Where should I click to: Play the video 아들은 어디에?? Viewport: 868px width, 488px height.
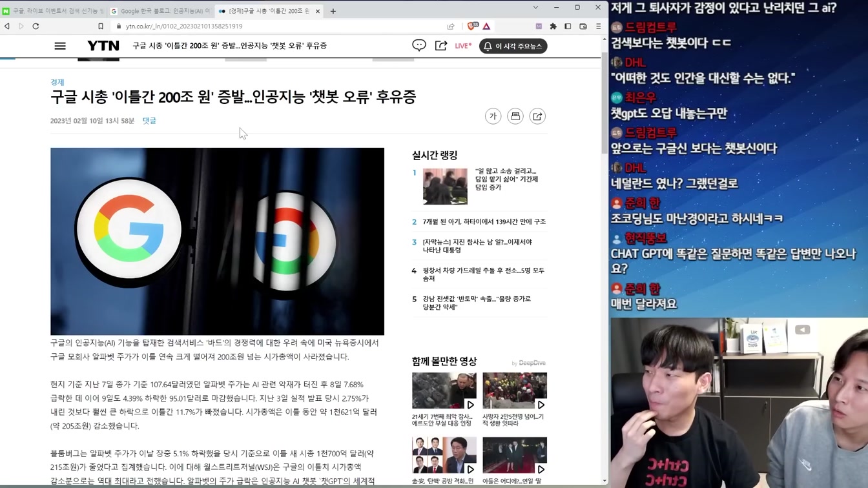(x=515, y=456)
